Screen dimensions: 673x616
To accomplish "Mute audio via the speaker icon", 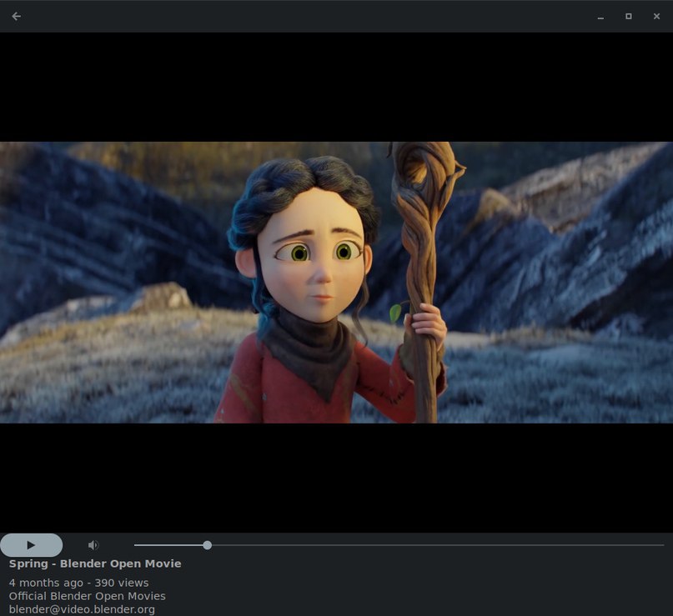I will pyautogui.click(x=93, y=545).
